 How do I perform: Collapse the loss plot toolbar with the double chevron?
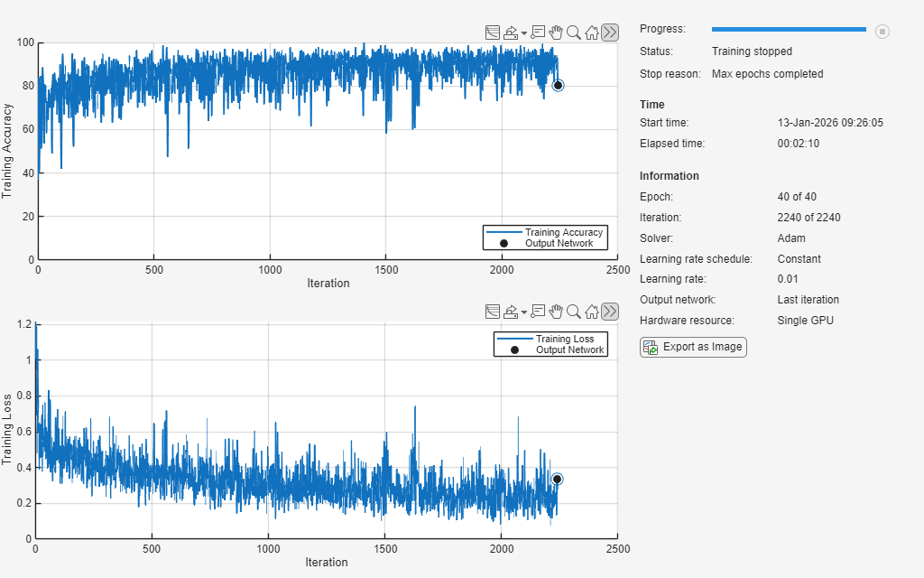click(610, 312)
